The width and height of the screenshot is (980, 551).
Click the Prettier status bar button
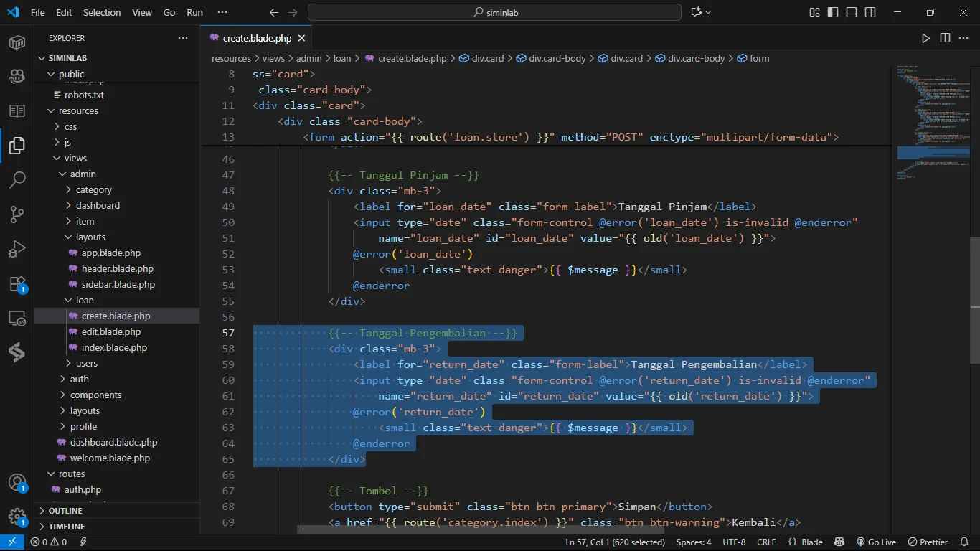[928, 542]
